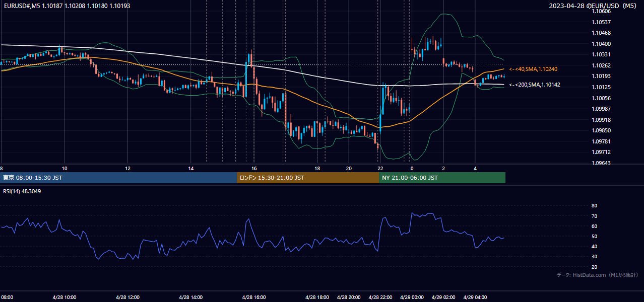The height and width of the screenshot is (302, 644).
Task: Click bottom axis date label 4/28 12:00
Action: [127, 297]
